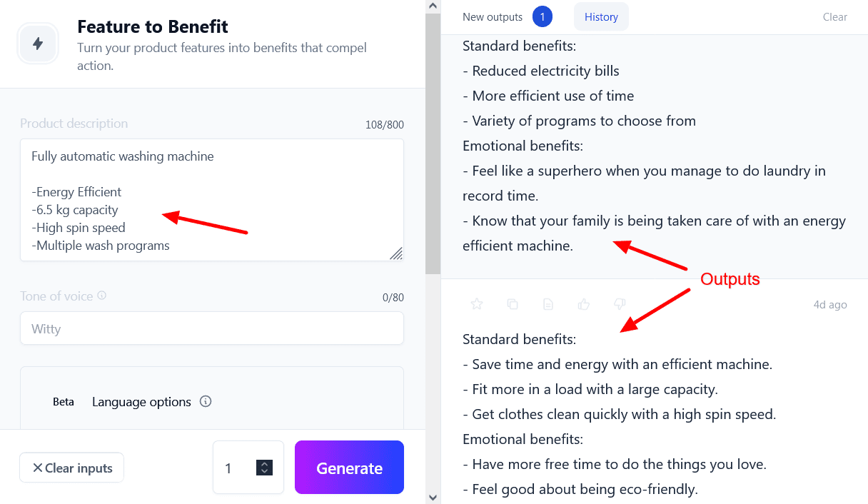Click the output count stepper arrows

click(x=265, y=468)
